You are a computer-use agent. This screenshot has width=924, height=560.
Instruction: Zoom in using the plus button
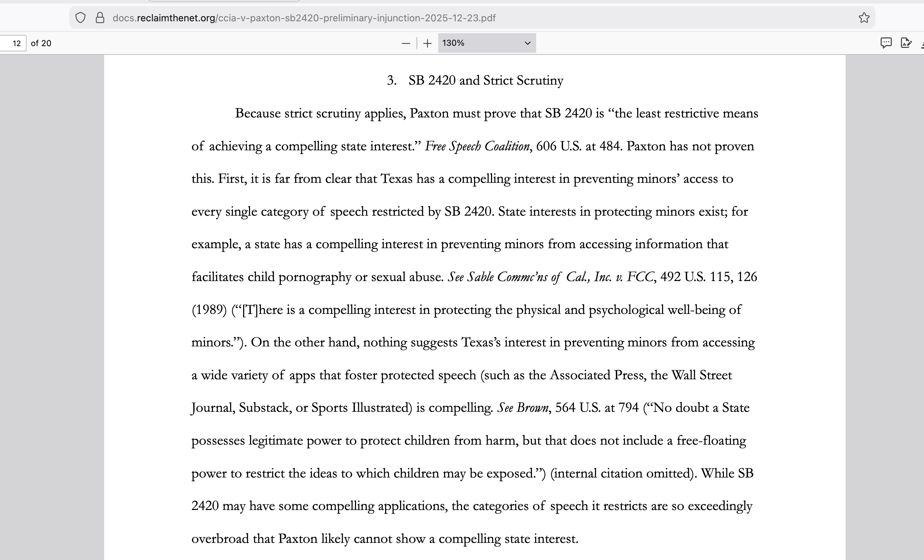tap(427, 43)
